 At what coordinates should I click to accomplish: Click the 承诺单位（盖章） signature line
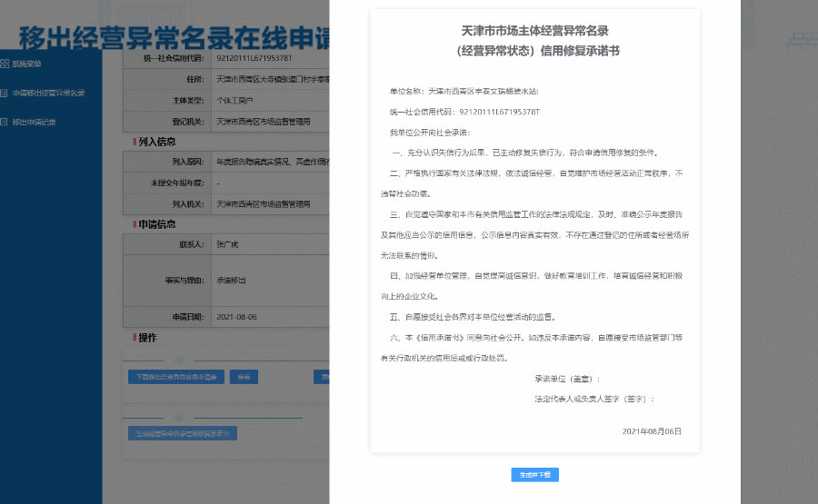pos(567,379)
